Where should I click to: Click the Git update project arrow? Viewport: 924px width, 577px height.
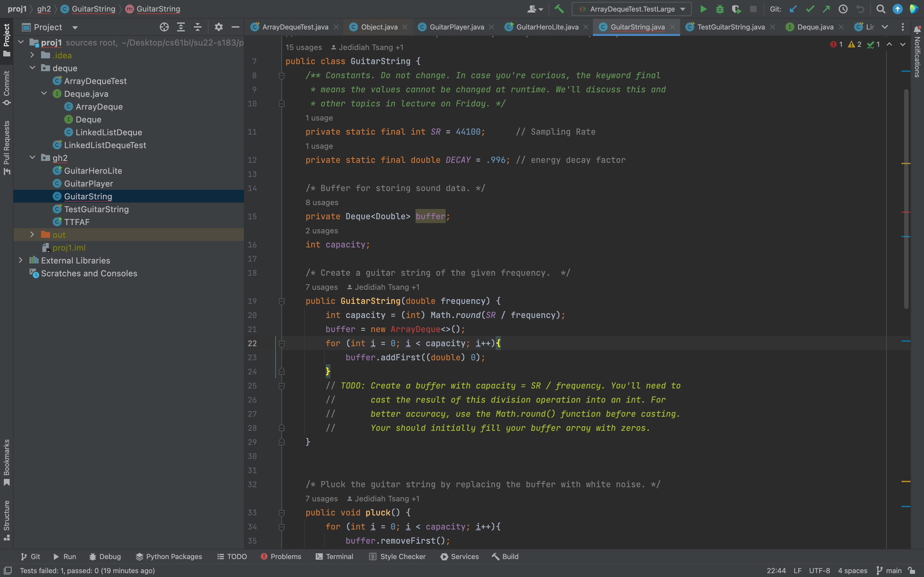[x=793, y=9]
